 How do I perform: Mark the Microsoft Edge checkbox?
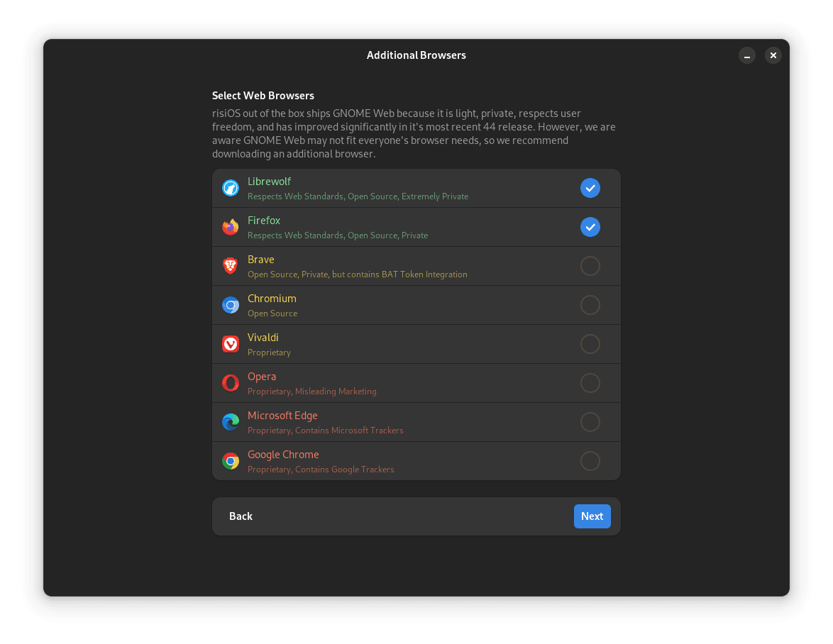[590, 422]
